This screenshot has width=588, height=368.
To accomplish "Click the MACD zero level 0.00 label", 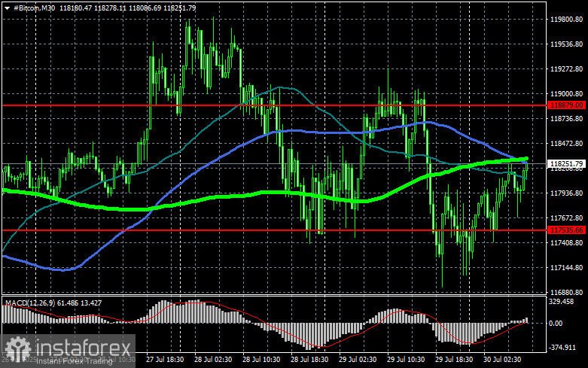I will click(x=556, y=323).
